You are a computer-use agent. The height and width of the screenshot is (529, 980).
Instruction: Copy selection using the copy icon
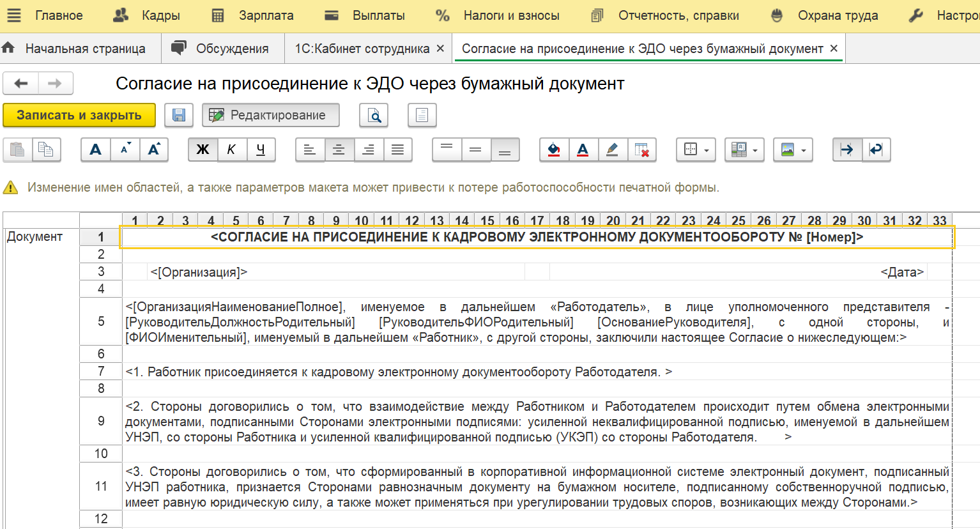click(47, 149)
